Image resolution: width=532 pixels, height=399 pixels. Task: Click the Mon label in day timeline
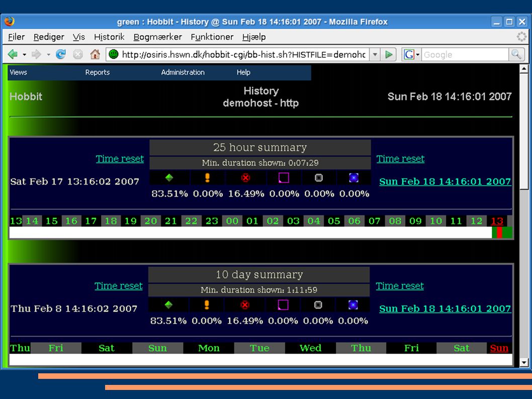click(x=209, y=348)
